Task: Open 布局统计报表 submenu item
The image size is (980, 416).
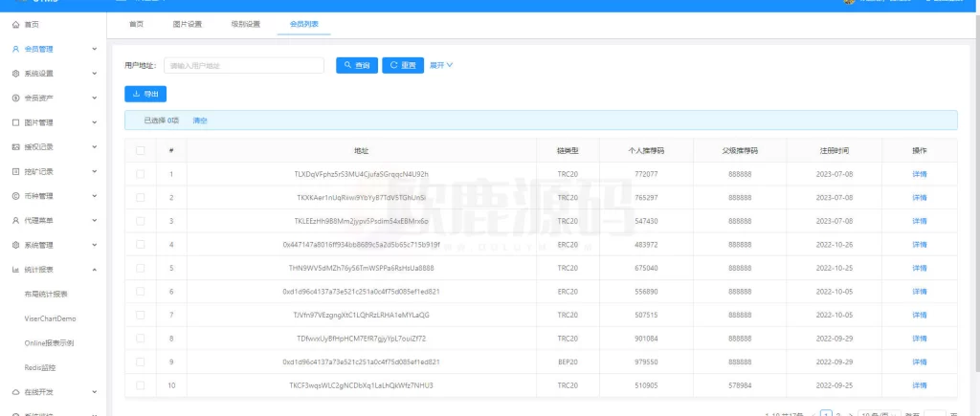Action: (x=46, y=295)
